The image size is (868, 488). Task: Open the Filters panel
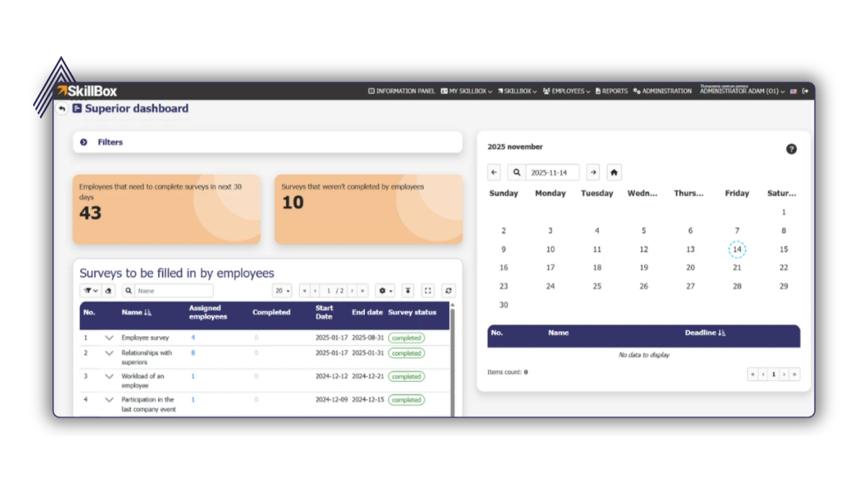pyautogui.click(x=103, y=142)
